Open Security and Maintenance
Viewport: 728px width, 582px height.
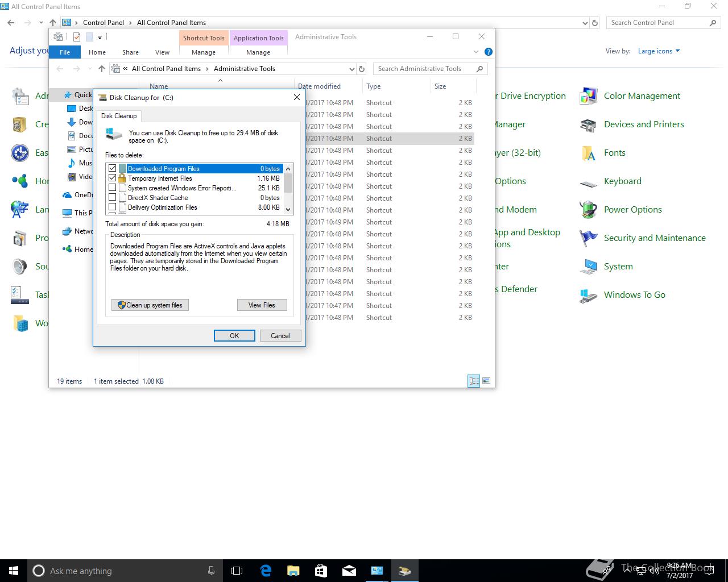point(643,238)
